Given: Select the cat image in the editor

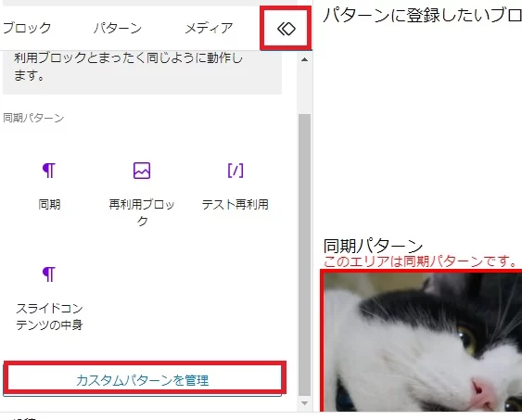Looking at the screenshot, I should pos(422,341).
